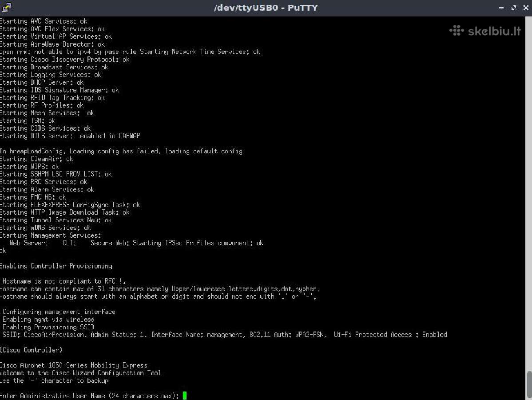This screenshot has width=532, height=400.
Task: Click the 'Use the '-' character to backup' line
Action: click(x=54, y=380)
